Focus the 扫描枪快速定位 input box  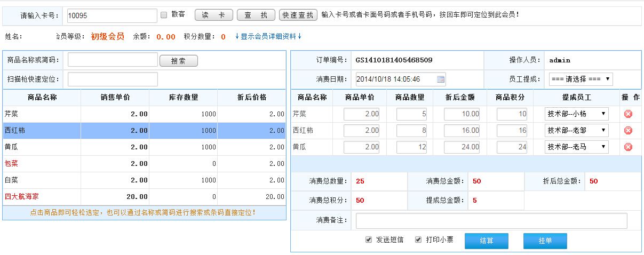coord(113,79)
